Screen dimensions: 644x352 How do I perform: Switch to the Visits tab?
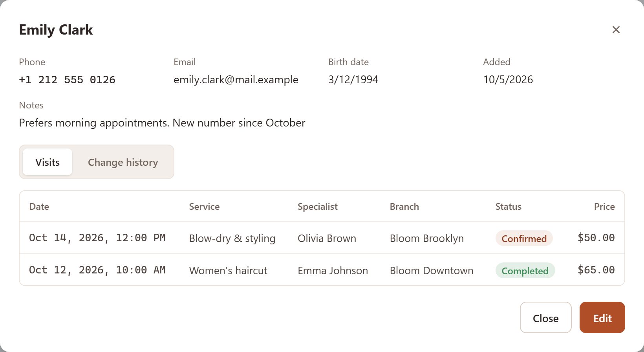[x=48, y=162]
